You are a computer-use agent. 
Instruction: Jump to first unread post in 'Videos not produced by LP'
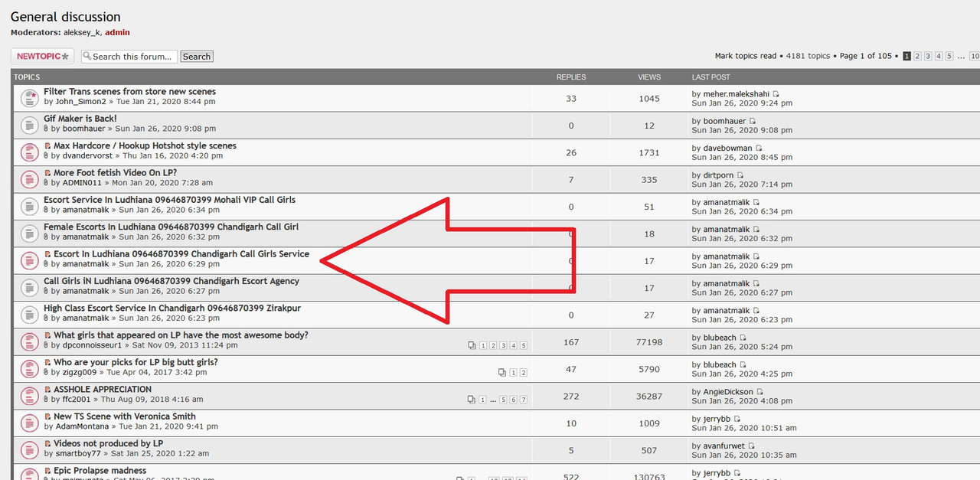pyautogui.click(x=47, y=443)
